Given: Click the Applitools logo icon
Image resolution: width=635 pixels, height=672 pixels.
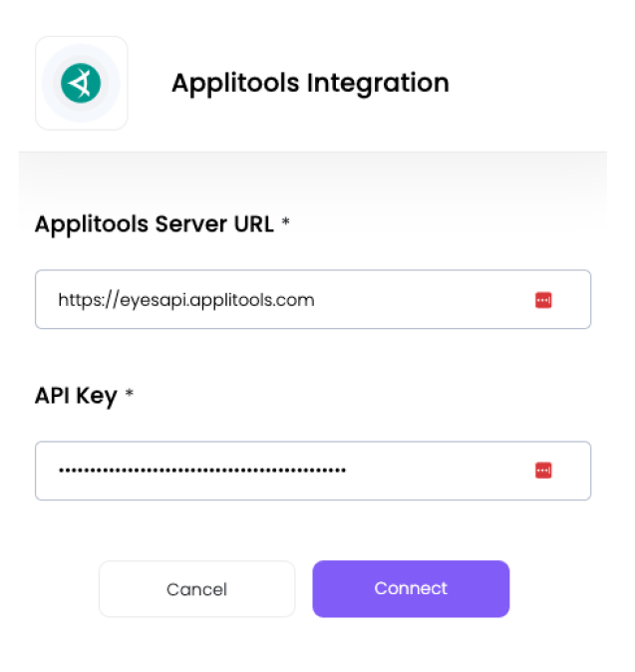Looking at the screenshot, I should (81, 83).
